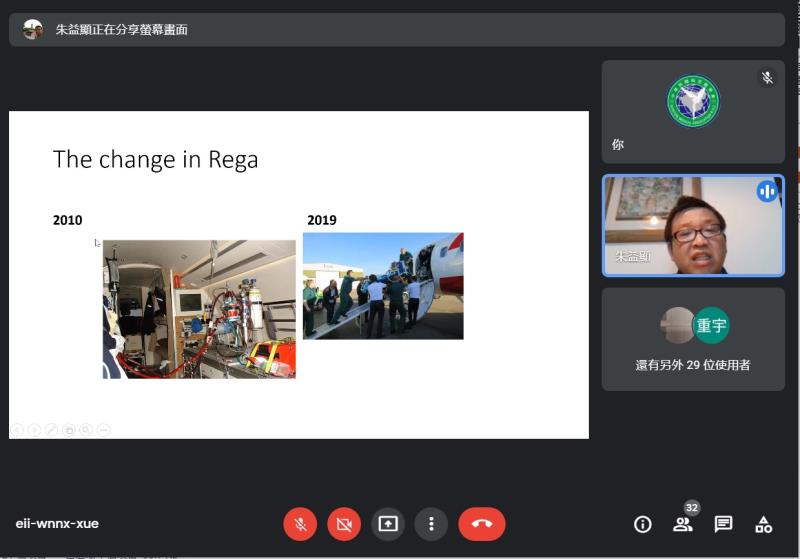This screenshot has height=559, width=800.
Task: Open the see all slides icon
Action: click(x=69, y=430)
